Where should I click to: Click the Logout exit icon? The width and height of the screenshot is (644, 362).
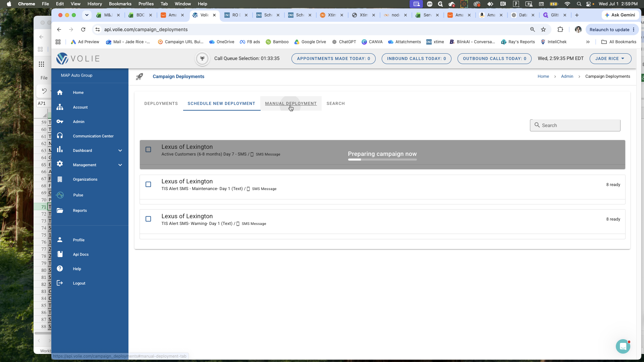pos(60,283)
